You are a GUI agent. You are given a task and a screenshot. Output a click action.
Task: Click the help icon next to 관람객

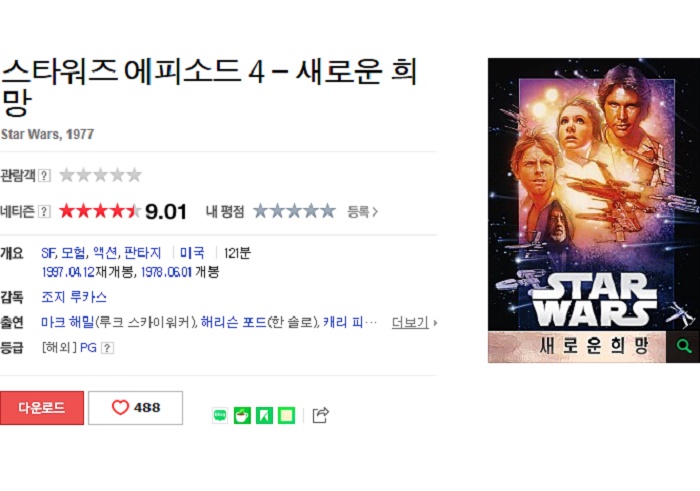tap(44, 175)
